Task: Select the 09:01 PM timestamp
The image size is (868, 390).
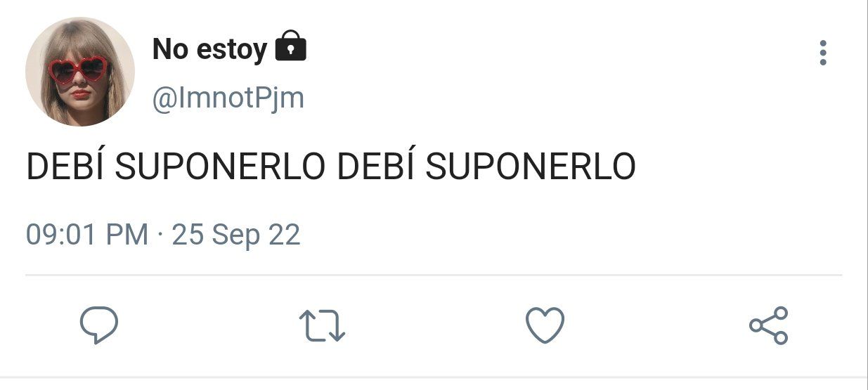Action: 87,234
